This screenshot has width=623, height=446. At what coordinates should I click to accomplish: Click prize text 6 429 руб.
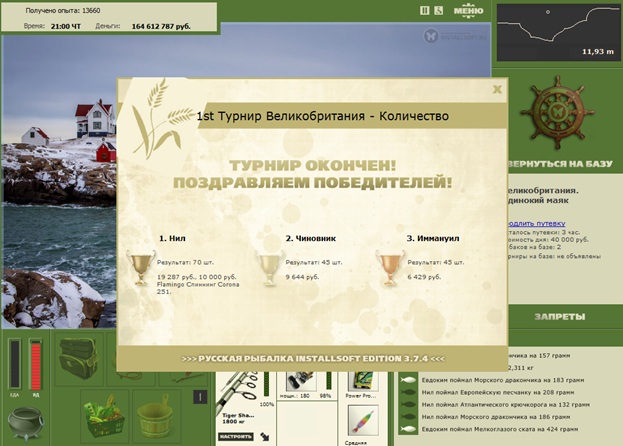424,277
